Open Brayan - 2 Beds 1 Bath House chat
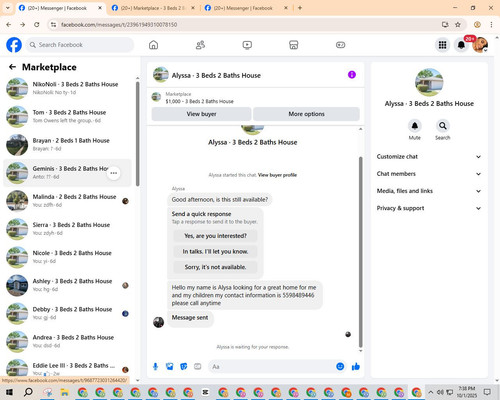The image size is (500, 400). click(67, 145)
